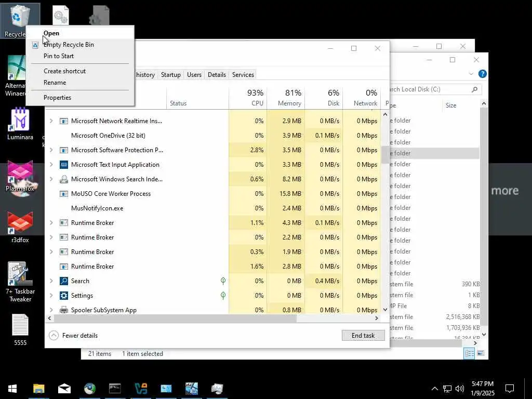
Task: Expand the Search process row
Action: tap(51, 281)
